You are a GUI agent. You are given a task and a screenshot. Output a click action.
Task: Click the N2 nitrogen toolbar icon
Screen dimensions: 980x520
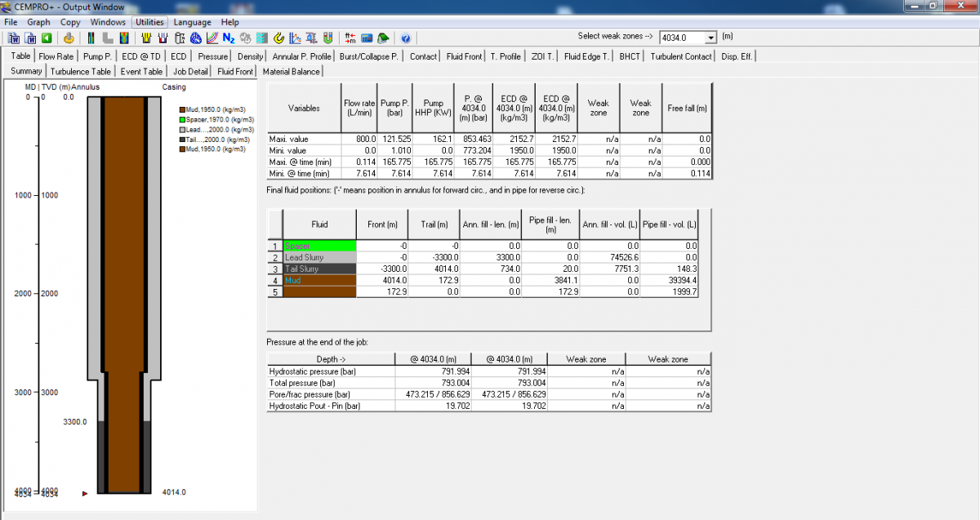point(228,38)
